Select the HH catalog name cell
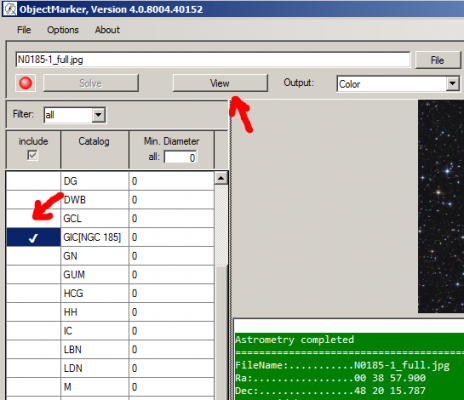The height and width of the screenshot is (400, 464). tap(95, 312)
